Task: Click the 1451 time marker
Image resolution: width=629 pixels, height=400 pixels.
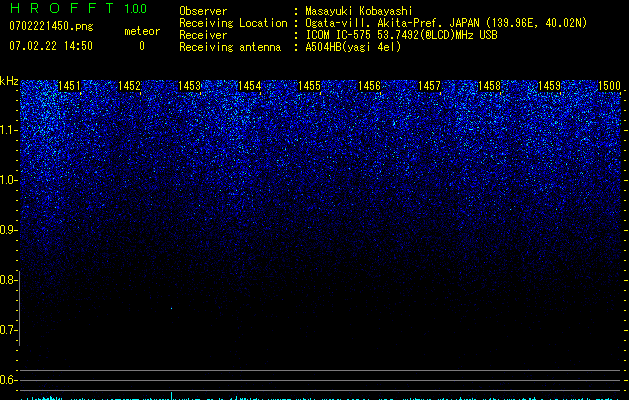Action: tap(69, 86)
